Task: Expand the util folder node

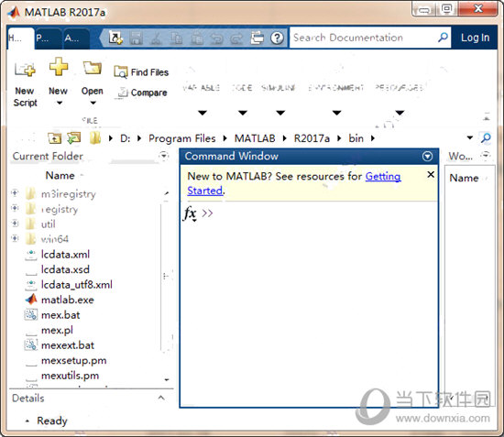Action: click(15, 223)
